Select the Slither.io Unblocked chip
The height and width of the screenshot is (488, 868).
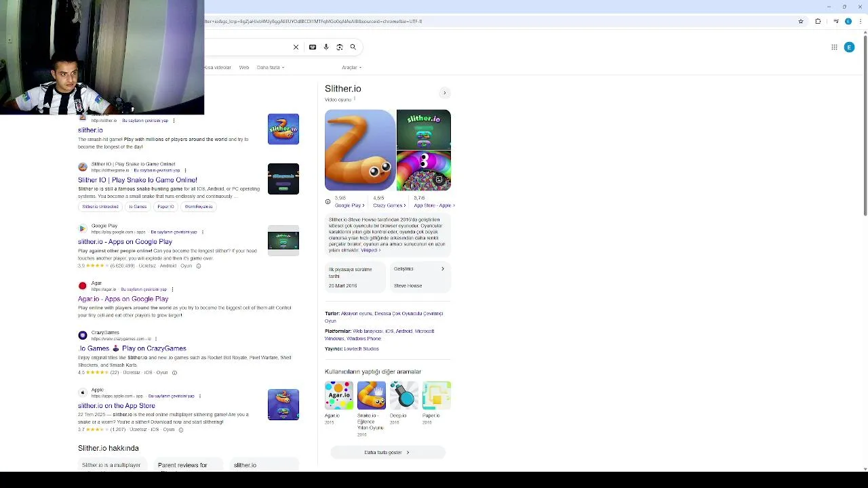coord(100,206)
